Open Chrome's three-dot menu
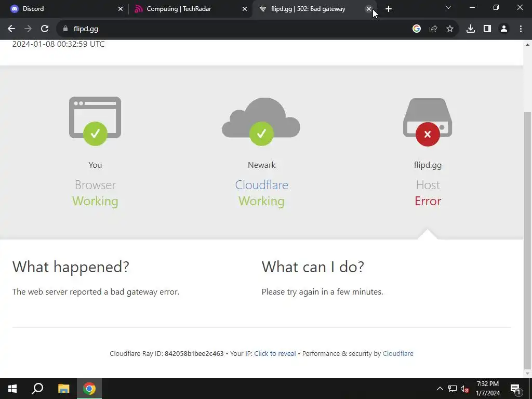This screenshot has height=399, width=532. (x=521, y=29)
